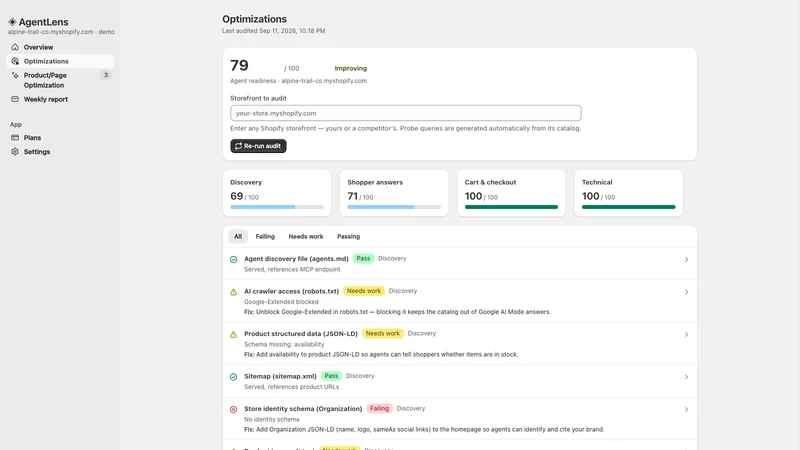800x450 pixels.
Task: Click the overall score 79
Action: click(239, 65)
